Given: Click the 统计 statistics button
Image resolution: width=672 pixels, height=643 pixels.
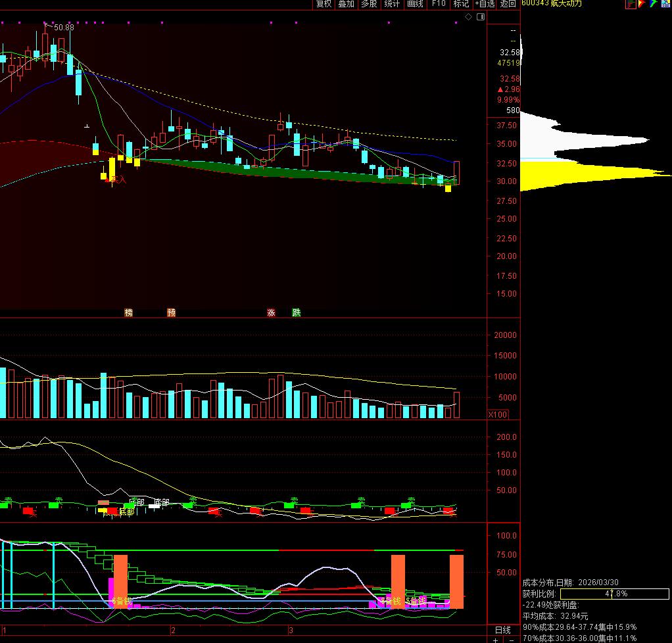Looking at the screenshot, I should 392,4.
